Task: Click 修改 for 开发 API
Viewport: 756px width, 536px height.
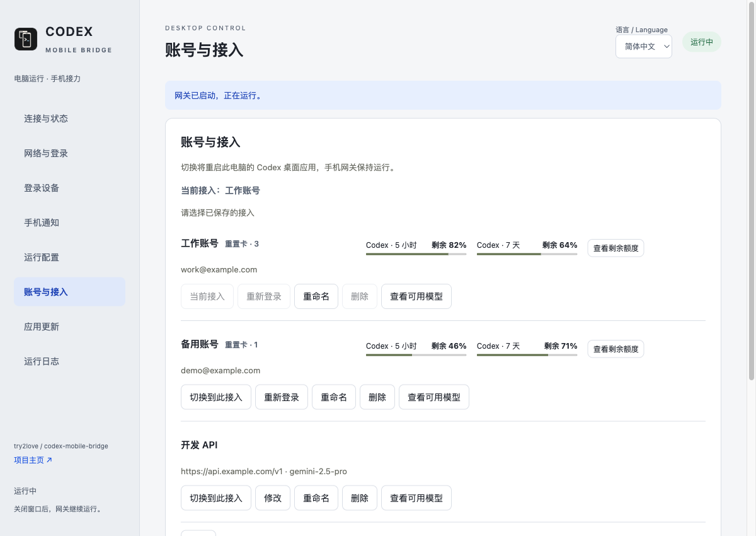Action: tap(273, 498)
